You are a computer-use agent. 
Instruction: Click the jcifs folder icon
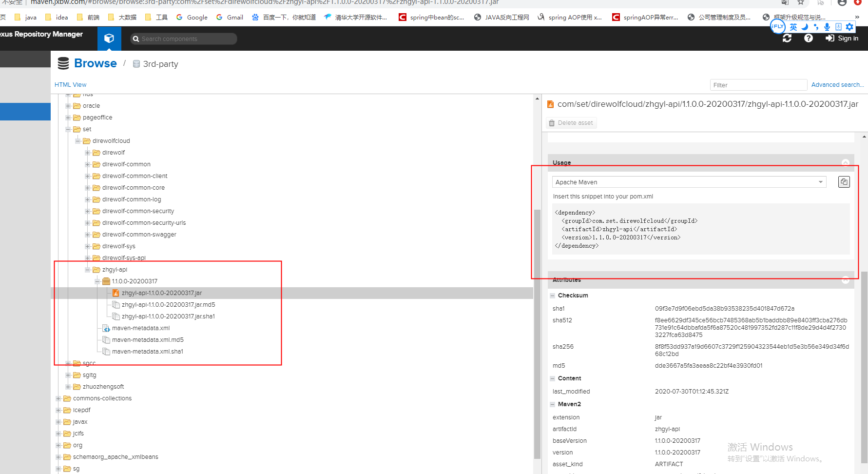67,434
